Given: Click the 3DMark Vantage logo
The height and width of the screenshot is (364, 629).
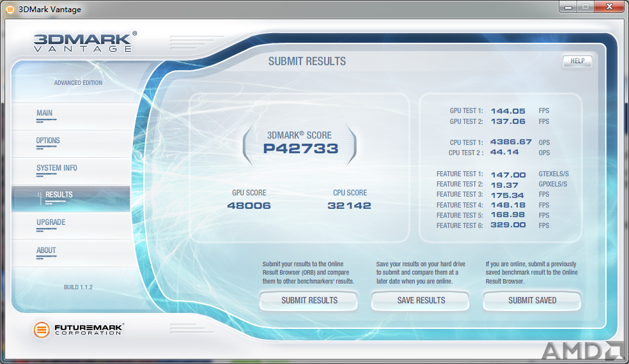Looking at the screenshot, I should (x=85, y=42).
